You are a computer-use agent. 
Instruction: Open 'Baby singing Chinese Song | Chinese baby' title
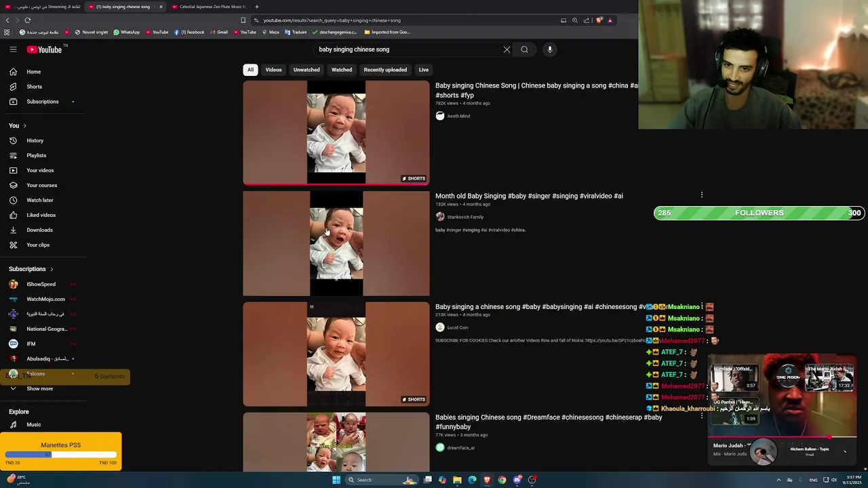coord(536,90)
